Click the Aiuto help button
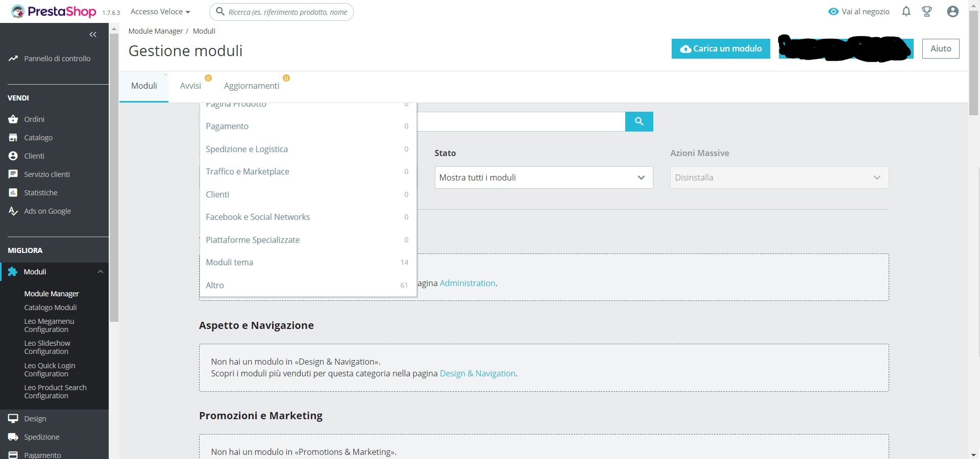The width and height of the screenshot is (980, 459). click(x=940, y=48)
